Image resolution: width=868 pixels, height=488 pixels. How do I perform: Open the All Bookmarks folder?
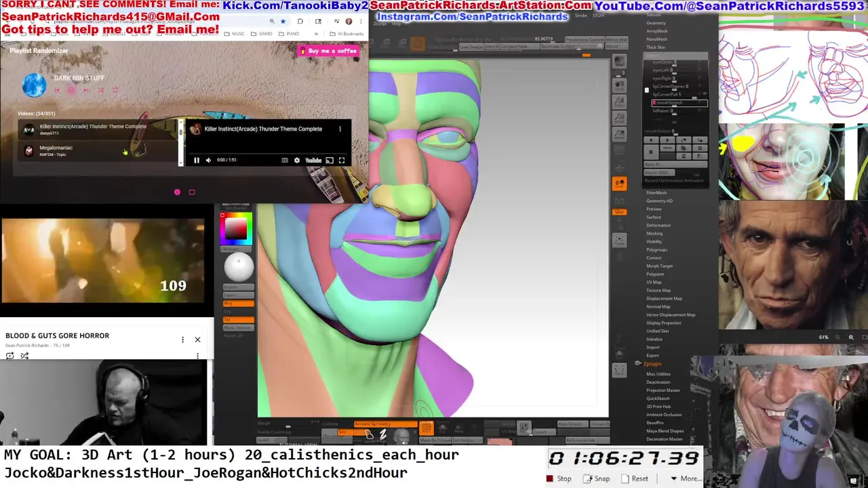347,34
